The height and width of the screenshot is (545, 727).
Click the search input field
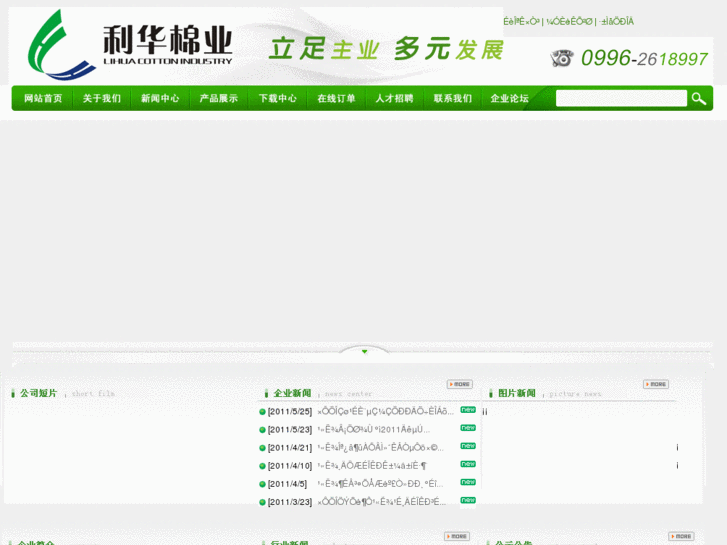(621, 98)
